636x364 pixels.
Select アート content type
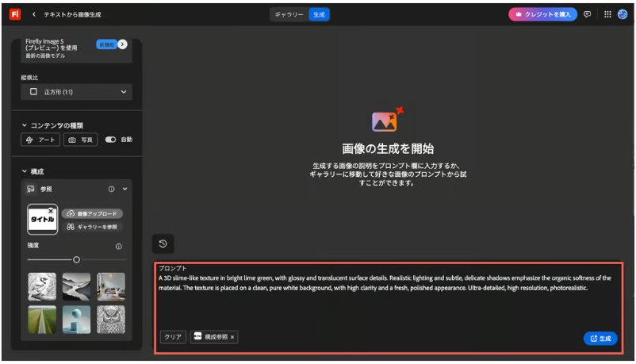point(40,140)
